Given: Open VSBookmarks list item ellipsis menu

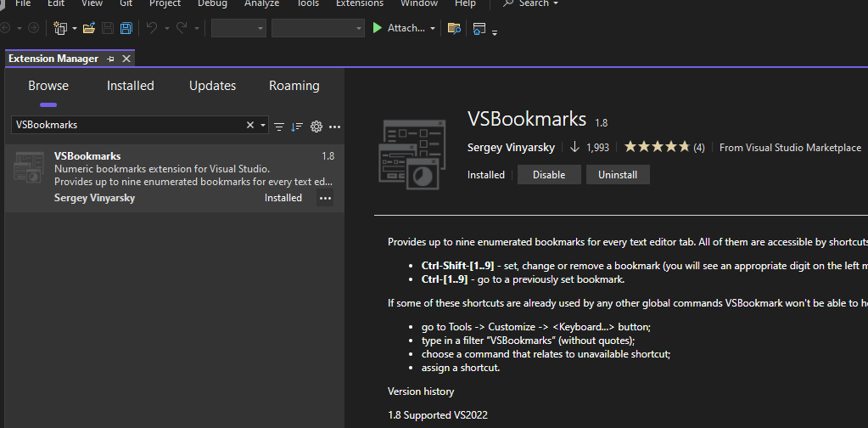Looking at the screenshot, I should [325, 198].
